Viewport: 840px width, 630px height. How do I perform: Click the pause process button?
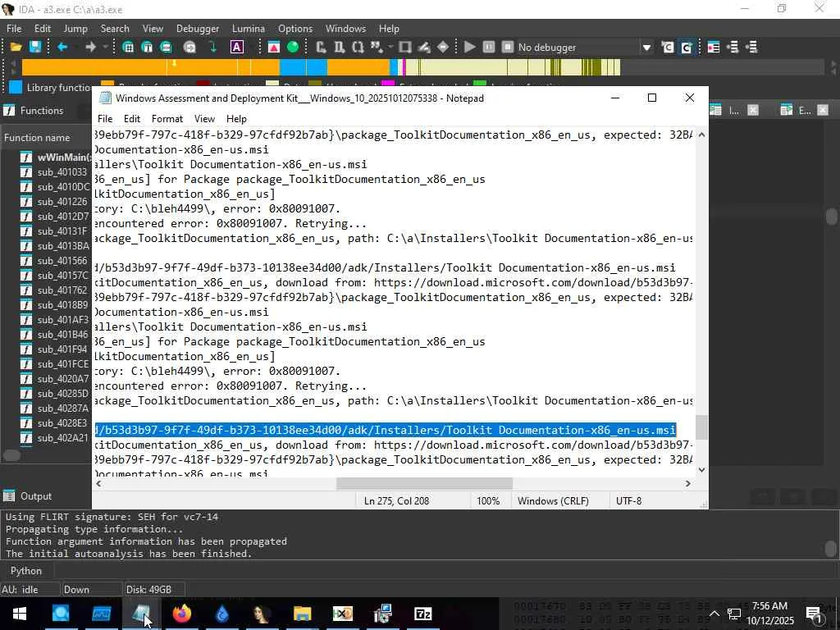[x=489, y=47]
